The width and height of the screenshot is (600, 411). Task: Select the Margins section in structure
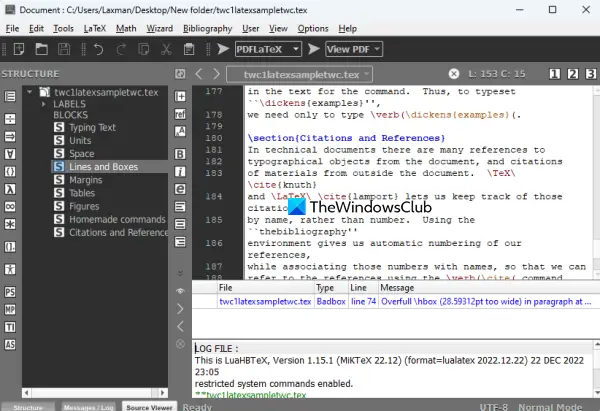click(86, 180)
